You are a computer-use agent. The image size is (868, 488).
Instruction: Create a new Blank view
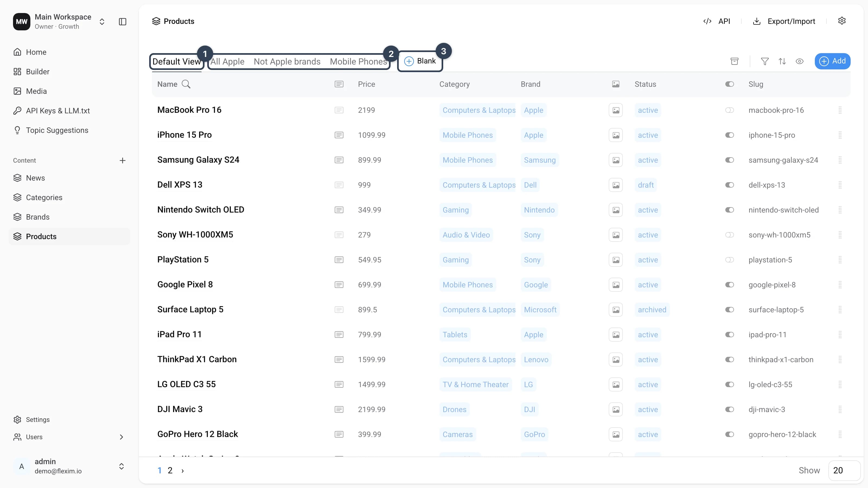pos(420,61)
